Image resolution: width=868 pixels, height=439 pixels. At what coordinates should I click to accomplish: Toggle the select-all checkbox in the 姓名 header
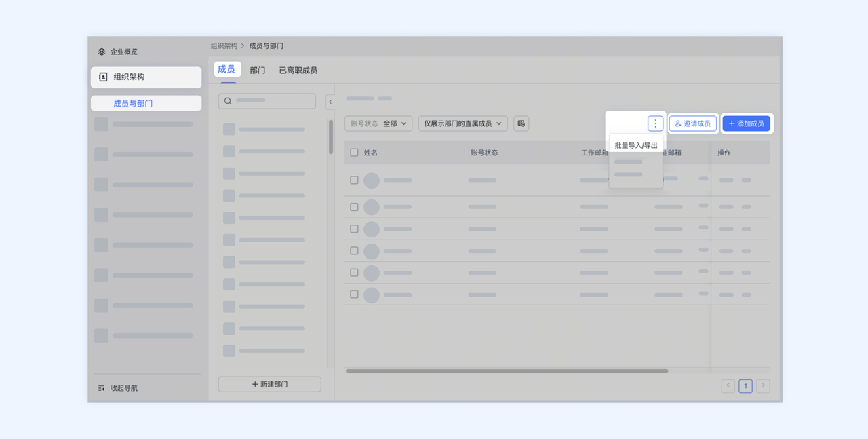point(354,152)
